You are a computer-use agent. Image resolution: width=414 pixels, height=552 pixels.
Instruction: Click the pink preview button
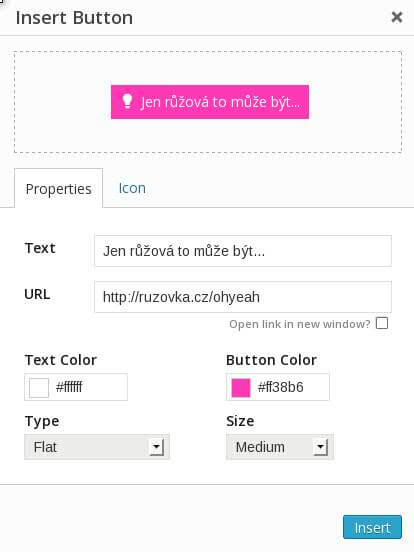pyautogui.click(x=210, y=102)
